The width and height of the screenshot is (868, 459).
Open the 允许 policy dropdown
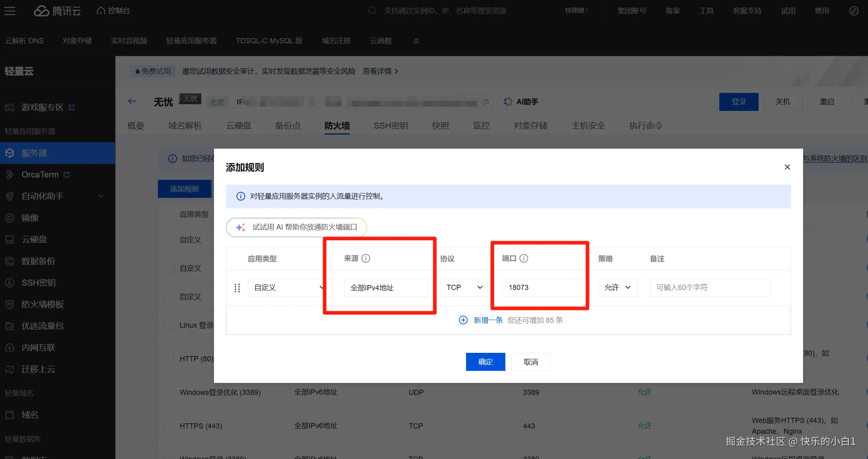pyautogui.click(x=617, y=288)
